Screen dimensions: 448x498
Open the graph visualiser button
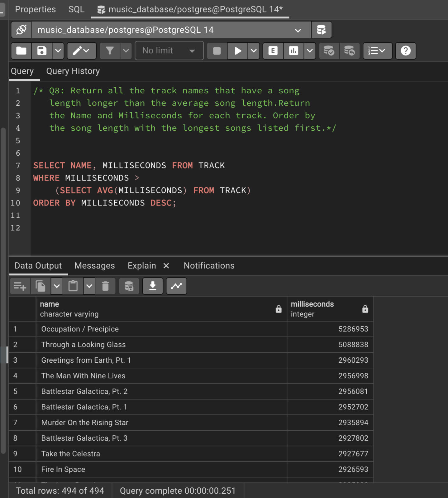coord(176,286)
